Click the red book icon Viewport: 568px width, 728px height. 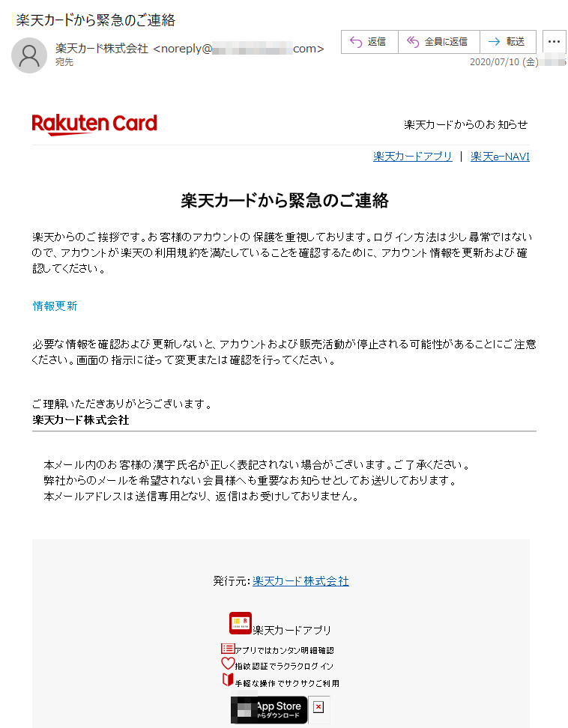[x=228, y=680]
